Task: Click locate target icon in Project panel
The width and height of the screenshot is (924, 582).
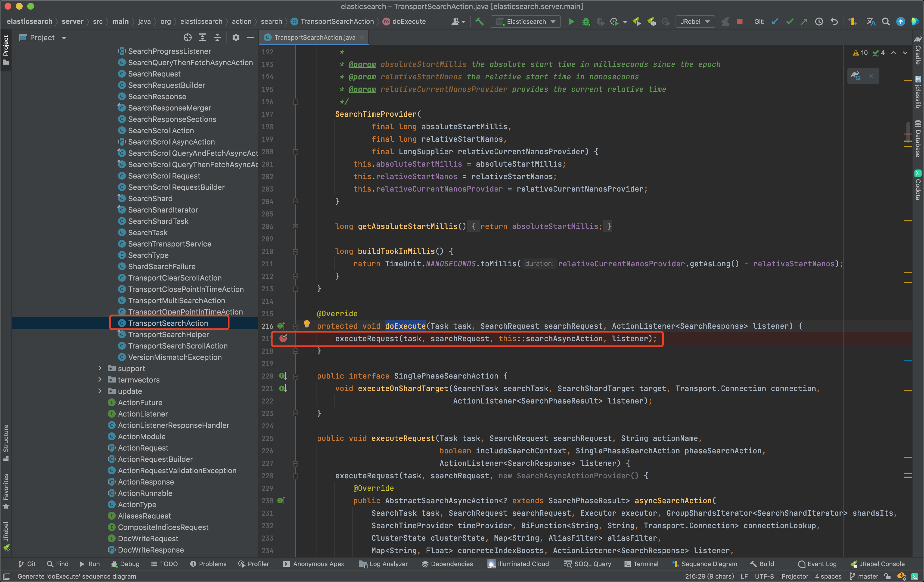Action: coord(188,38)
